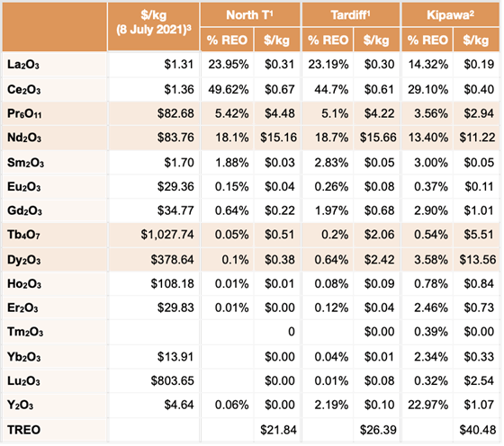
Task: Click the TREO row label
Action: click(23, 430)
